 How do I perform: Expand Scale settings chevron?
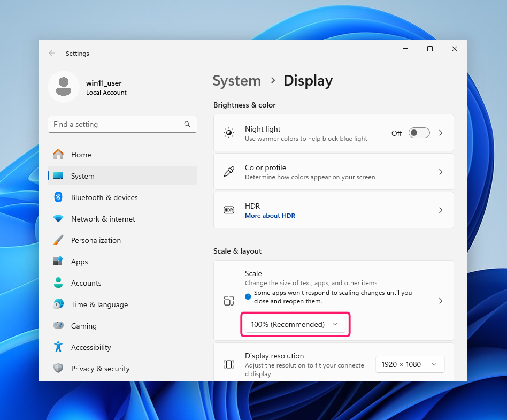tap(441, 301)
